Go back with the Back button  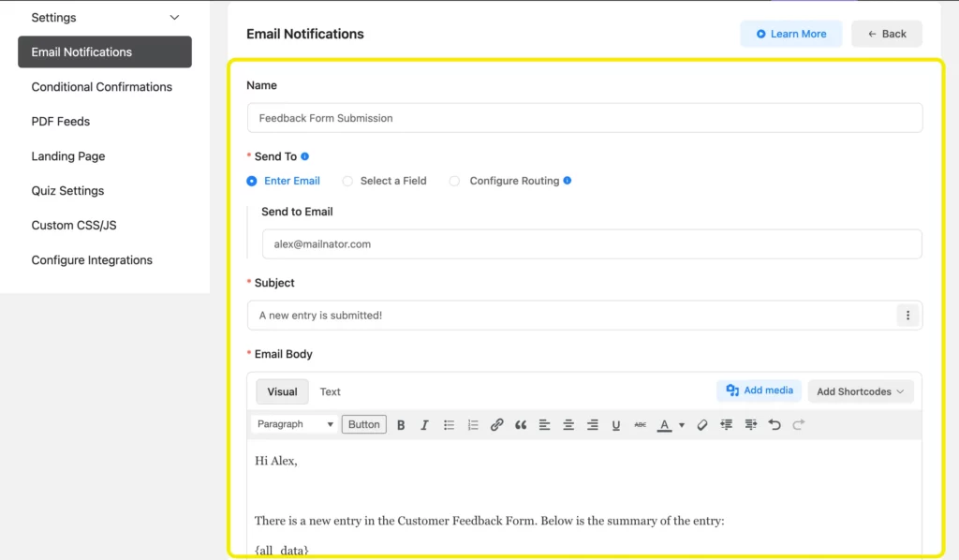(887, 34)
